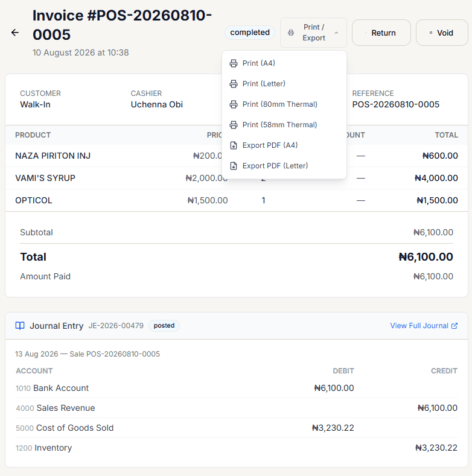
Task: Click the OPTICOL product name
Action: [34, 200]
